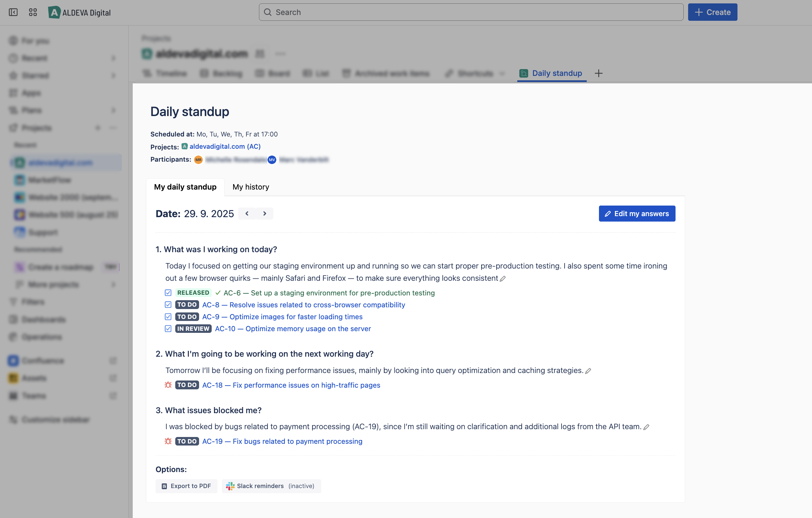Uncheck the AC-6 staging environment checkbox
This screenshot has height=518, width=812.
click(x=168, y=292)
